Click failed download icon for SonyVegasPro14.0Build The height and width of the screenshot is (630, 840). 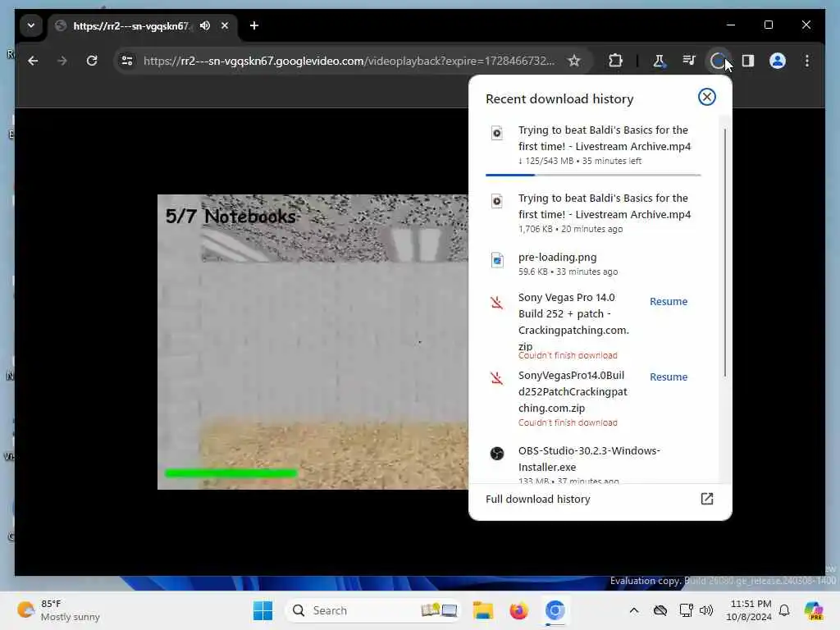[x=496, y=378]
